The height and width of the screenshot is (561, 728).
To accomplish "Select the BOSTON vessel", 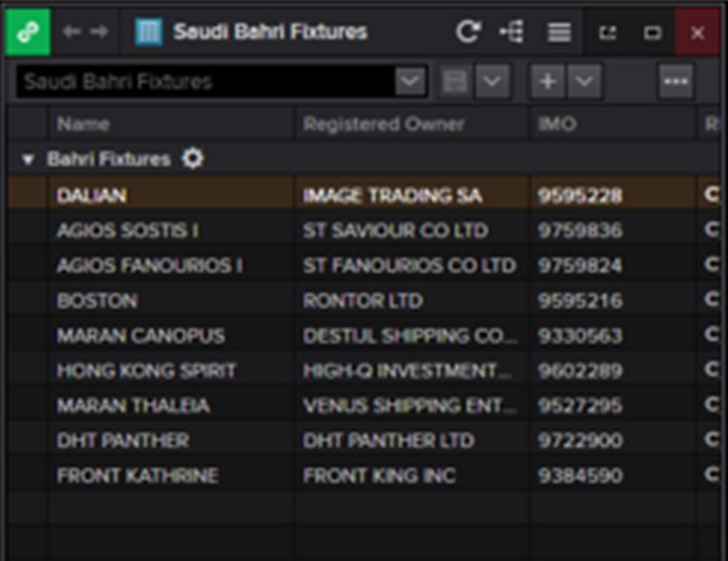I will pyautogui.click(x=97, y=301).
